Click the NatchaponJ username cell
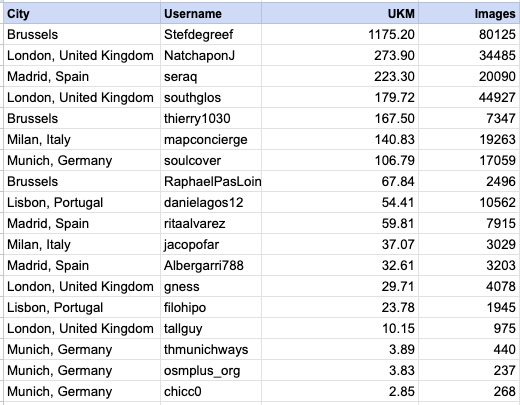Image resolution: width=520 pixels, height=405 pixels. 211,55
